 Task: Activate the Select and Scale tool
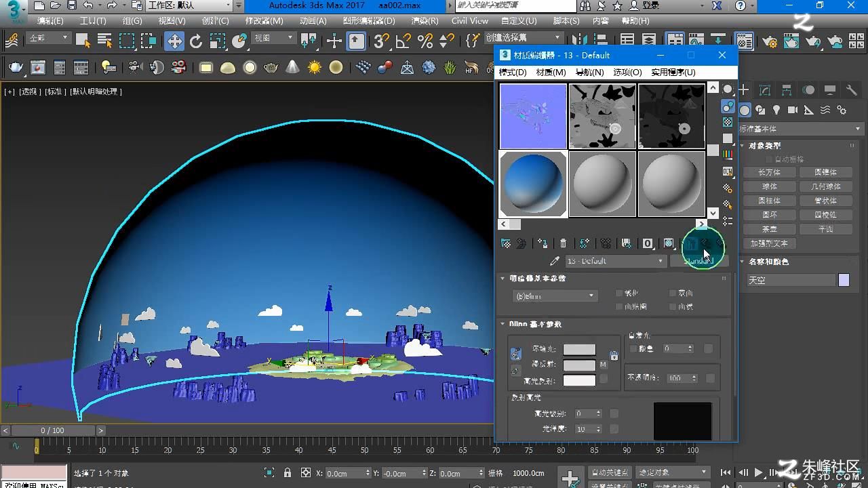[218, 41]
